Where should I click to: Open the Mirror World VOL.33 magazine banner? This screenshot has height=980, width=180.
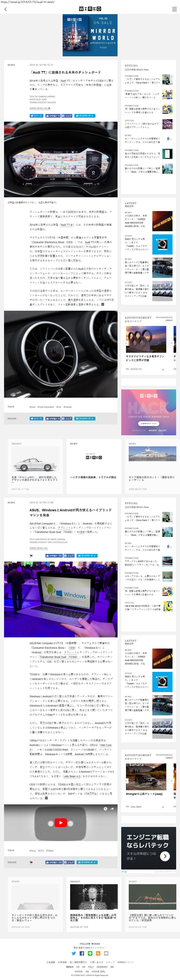[x=90, y=35]
